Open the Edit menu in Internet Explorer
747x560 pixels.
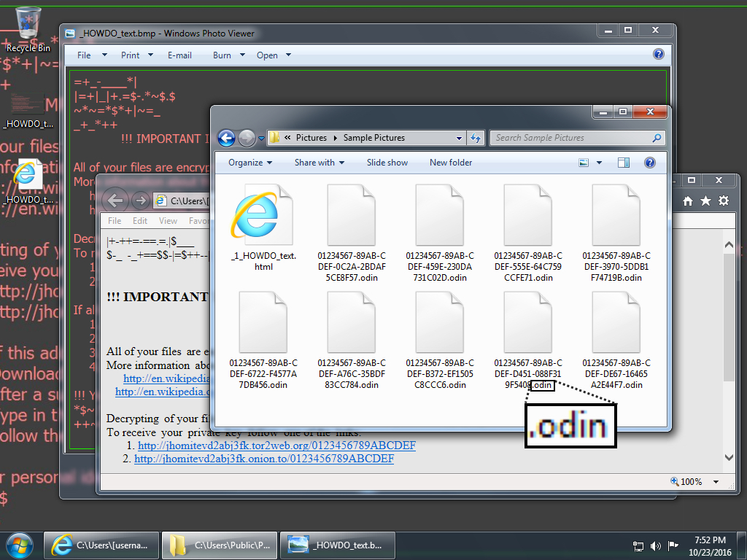(140, 221)
